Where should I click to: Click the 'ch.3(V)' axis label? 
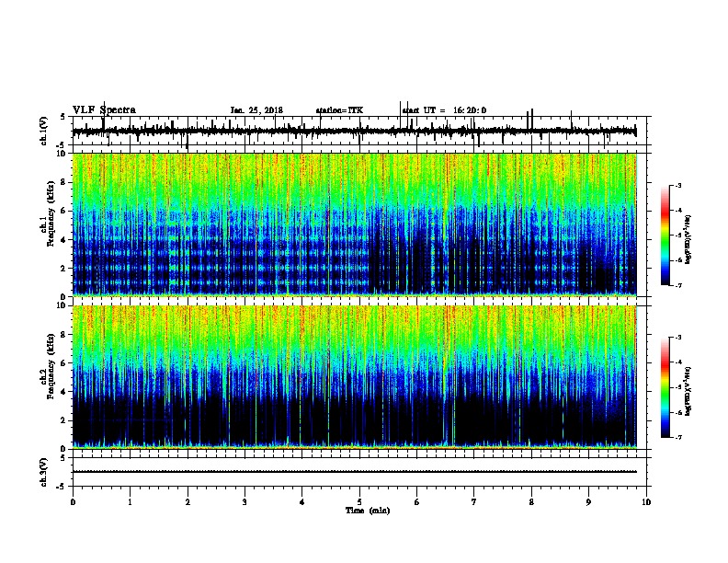coord(44,472)
